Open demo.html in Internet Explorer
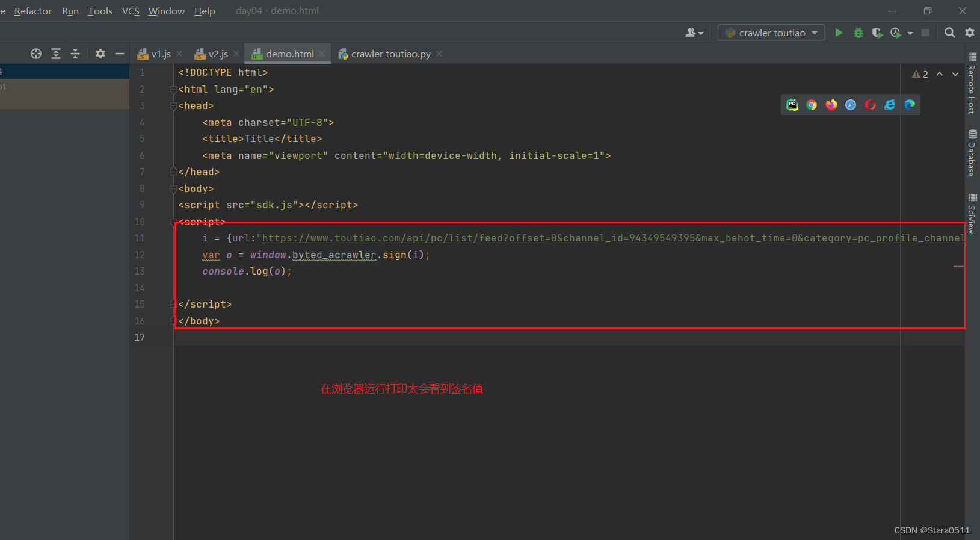 pyautogui.click(x=890, y=105)
